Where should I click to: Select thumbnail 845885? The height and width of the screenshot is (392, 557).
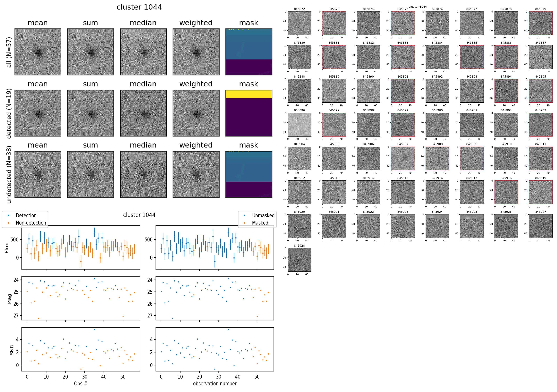click(x=472, y=57)
